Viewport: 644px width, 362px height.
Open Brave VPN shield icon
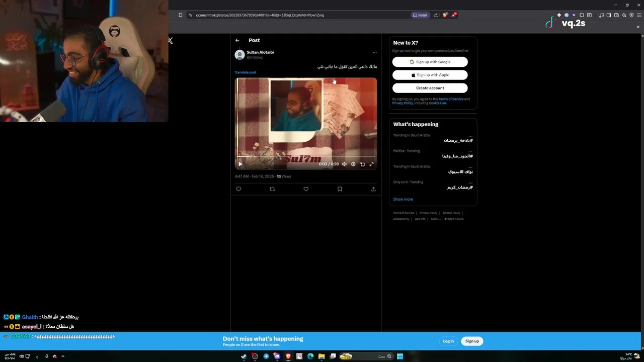[x=631, y=15]
